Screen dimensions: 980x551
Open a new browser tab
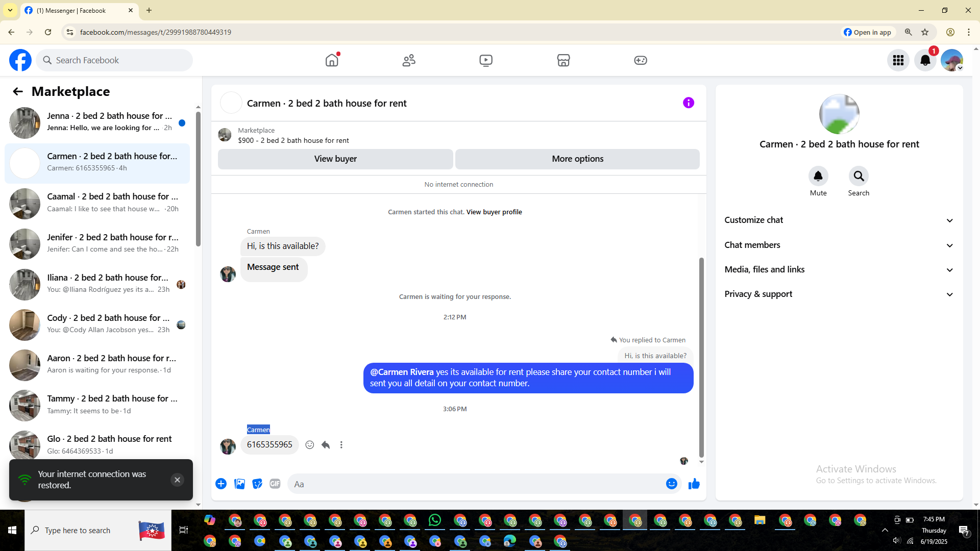(x=149, y=10)
